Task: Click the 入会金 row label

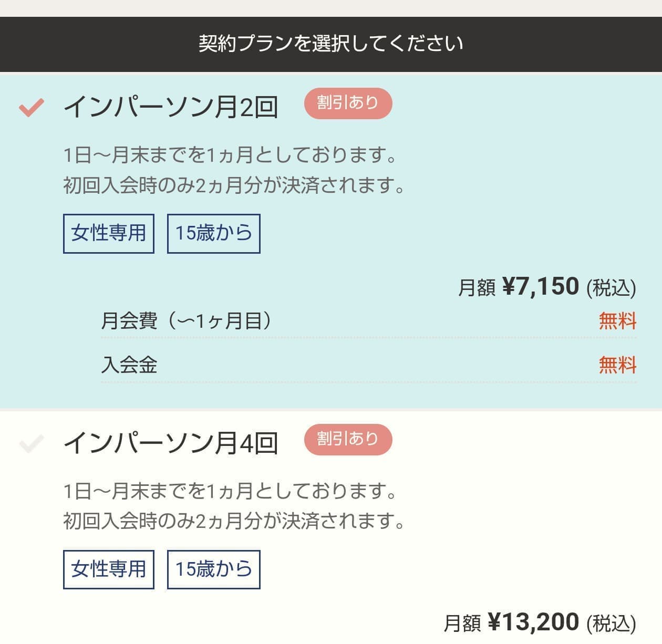Action: click(x=129, y=365)
